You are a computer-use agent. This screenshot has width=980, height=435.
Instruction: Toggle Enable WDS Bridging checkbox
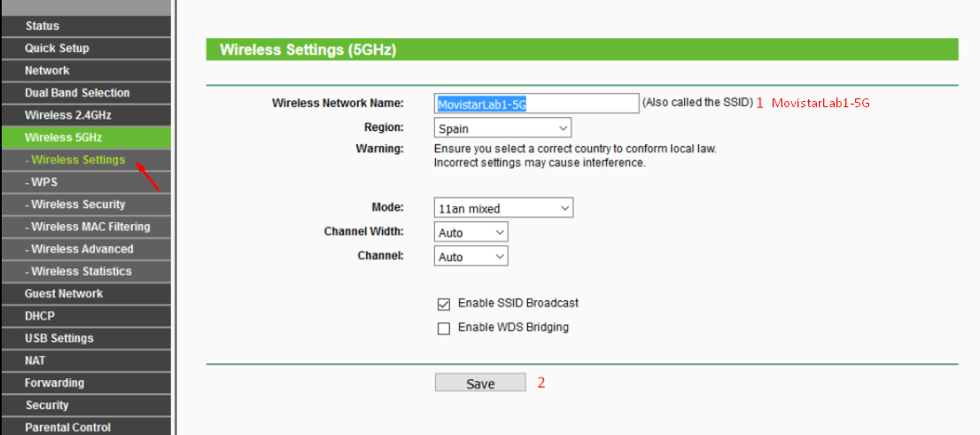click(444, 329)
